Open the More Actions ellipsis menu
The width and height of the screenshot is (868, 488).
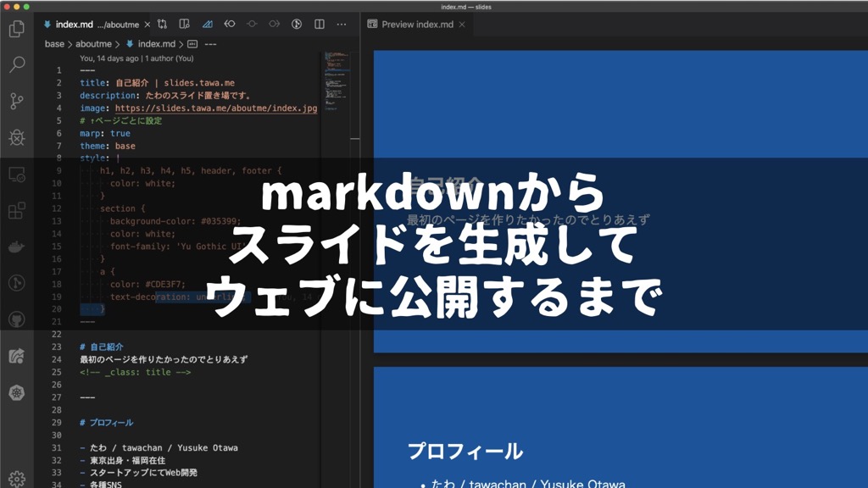pyautogui.click(x=341, y=25)
